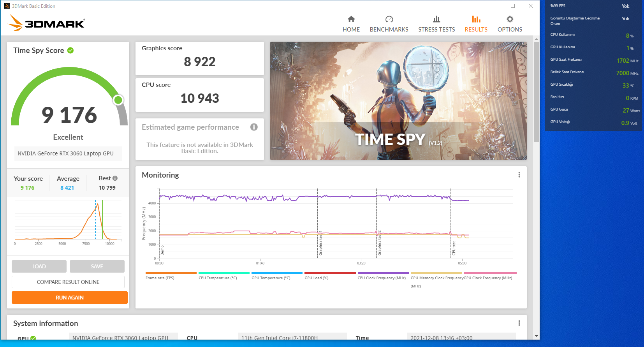Click the info icon beside Best score
This screenshot has height=347, width=644.
115,178
